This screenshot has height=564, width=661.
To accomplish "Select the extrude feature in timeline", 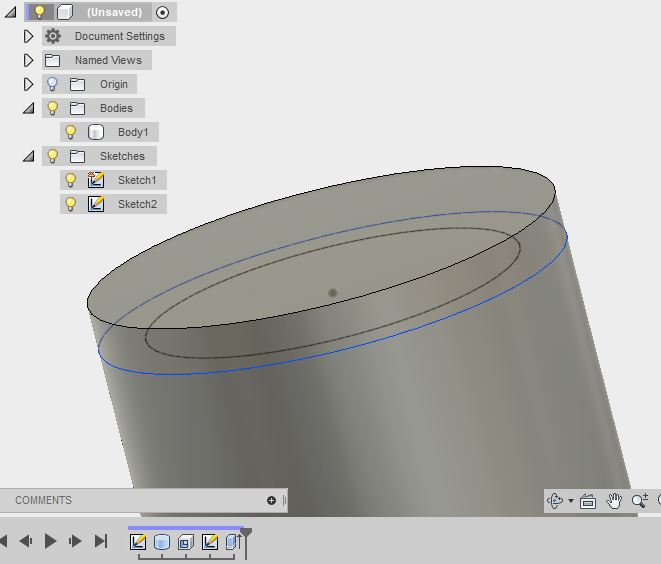I will tap(161, 542).
